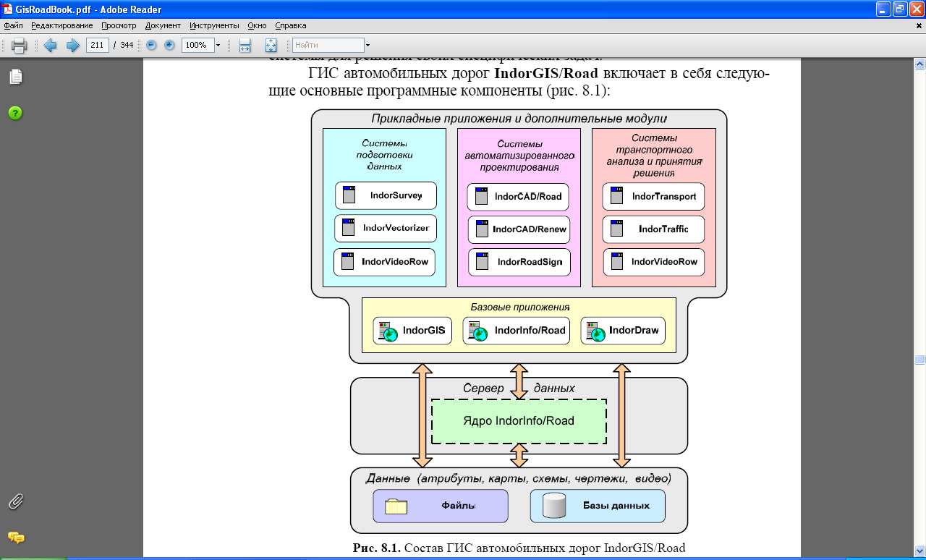Click the IndorGIS base application box
Image resolution: width=926 pixels, height=560 pixels.
(412, 331)
